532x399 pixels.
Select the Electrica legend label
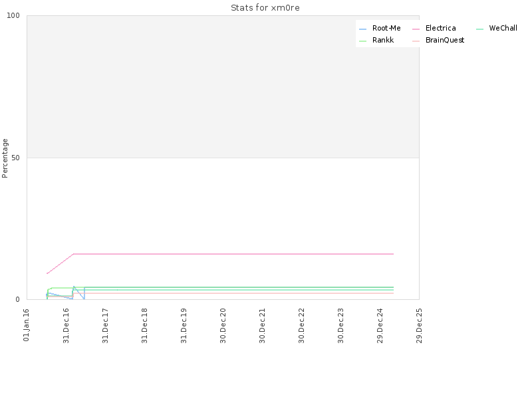pyautogui.click(x=441, y=28)
